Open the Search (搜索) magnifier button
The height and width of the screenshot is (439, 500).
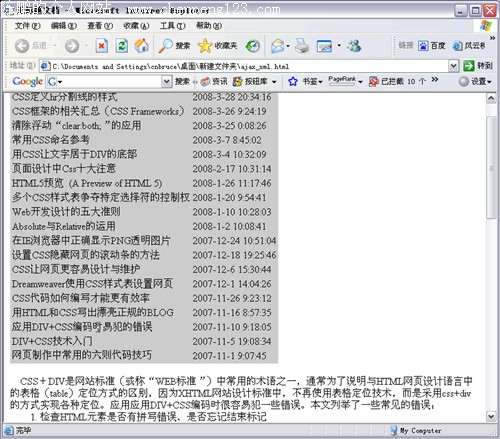(x=174, y=46)
